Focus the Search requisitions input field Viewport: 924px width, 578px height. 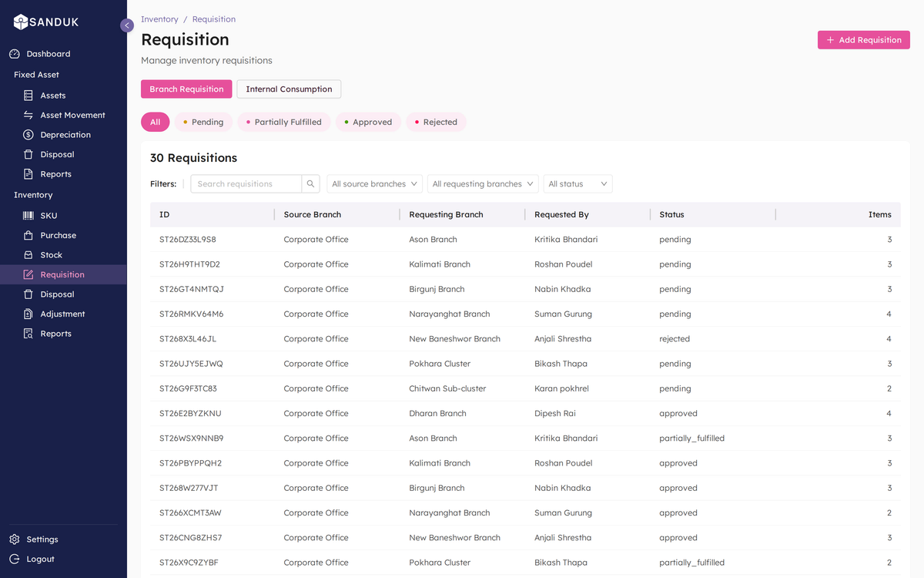pos(246,184)
